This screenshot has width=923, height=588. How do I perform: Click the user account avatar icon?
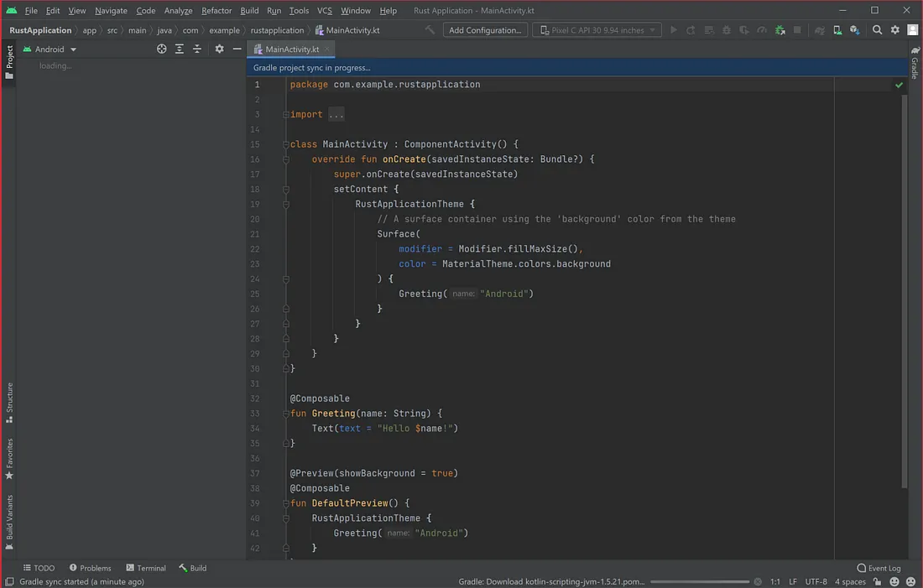tap(912, 30)
